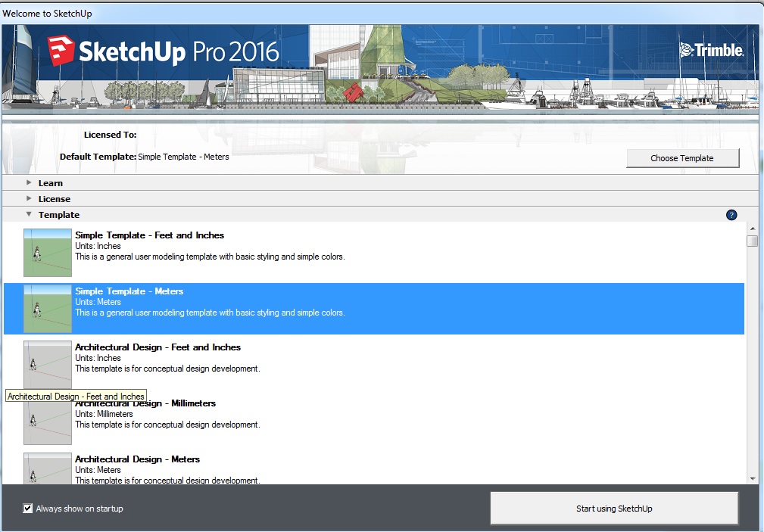
Task: Click the scroll up arrow of template list
Action: 753,228
